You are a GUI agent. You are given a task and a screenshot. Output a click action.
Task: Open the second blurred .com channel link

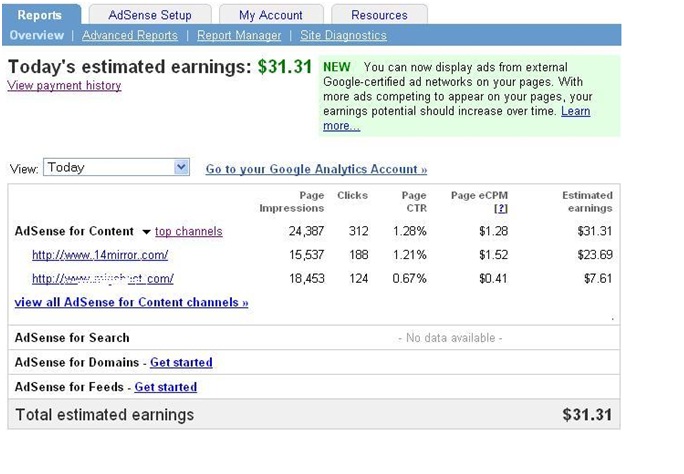(103, 279)
